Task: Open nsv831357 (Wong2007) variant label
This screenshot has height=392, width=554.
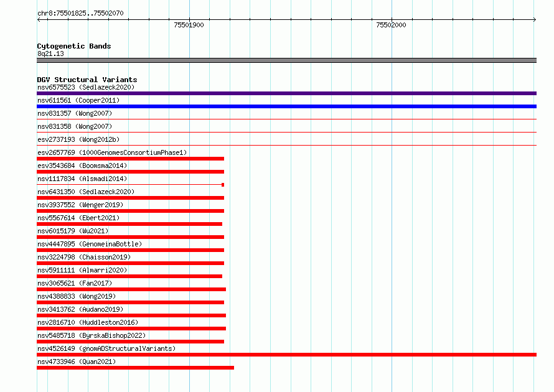Action: (75, 113)
